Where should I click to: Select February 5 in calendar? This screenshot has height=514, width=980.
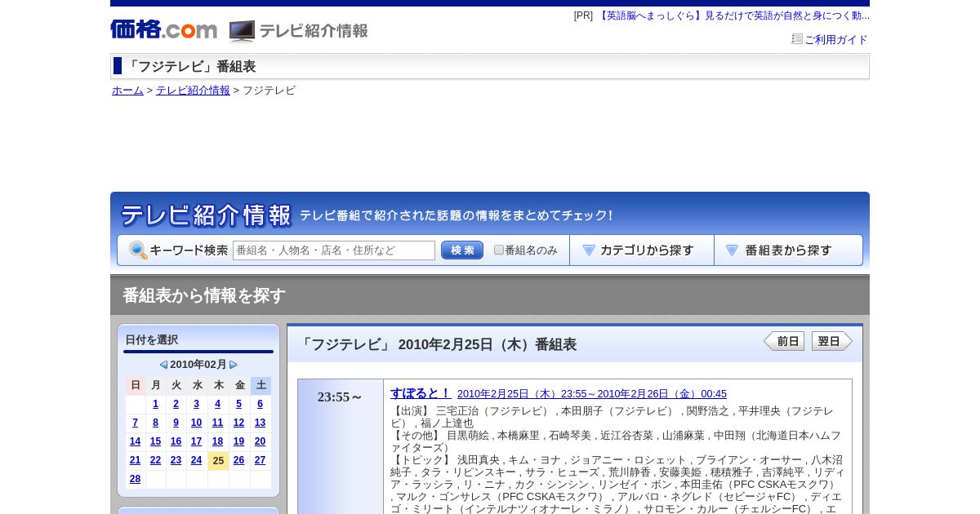tap(238, 404)
